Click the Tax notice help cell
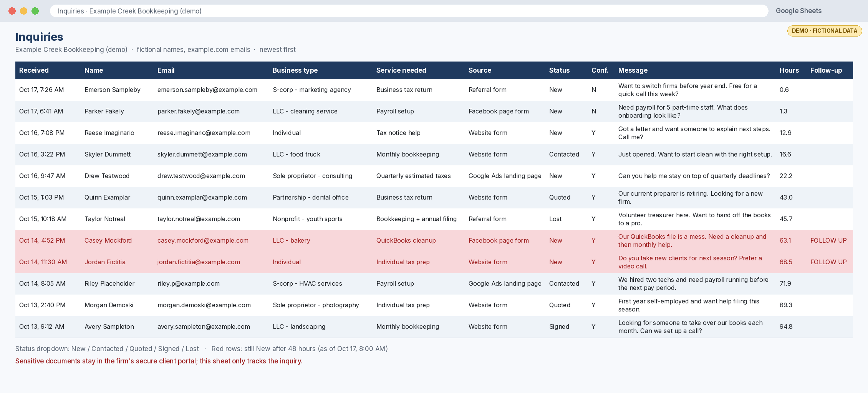 click(398, 133)
